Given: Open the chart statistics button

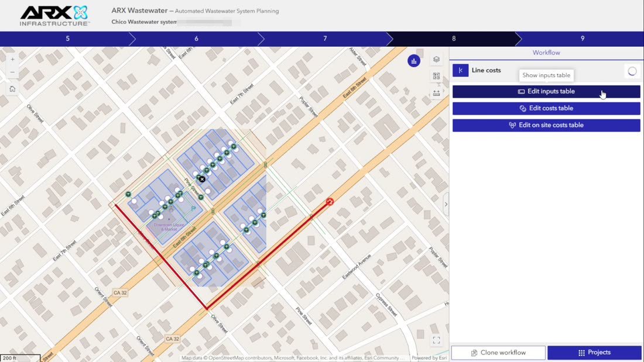Looking at the screenshot, I should (413, 61).
